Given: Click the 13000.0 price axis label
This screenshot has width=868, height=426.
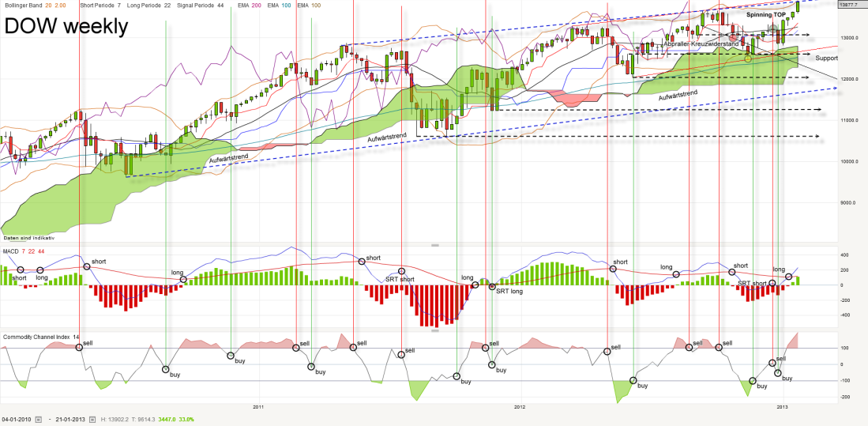Looking at the screenshot, I should coord(851,38).
